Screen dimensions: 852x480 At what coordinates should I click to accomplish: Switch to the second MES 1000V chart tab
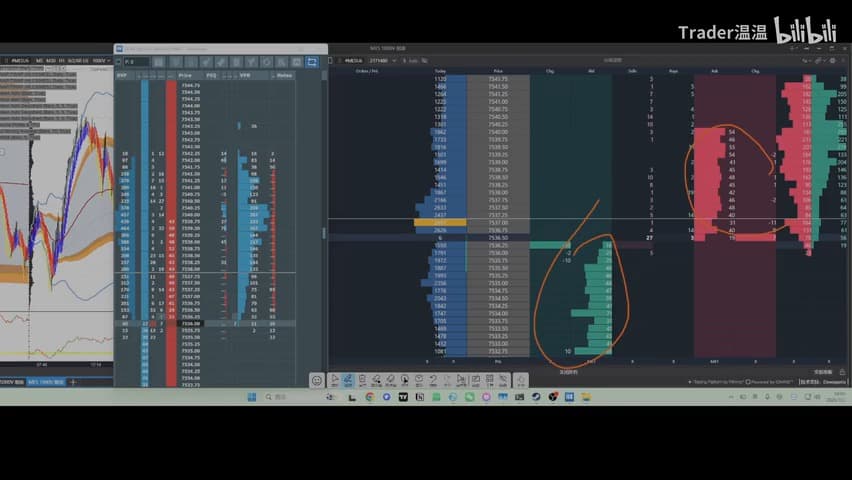click(46, 382)
